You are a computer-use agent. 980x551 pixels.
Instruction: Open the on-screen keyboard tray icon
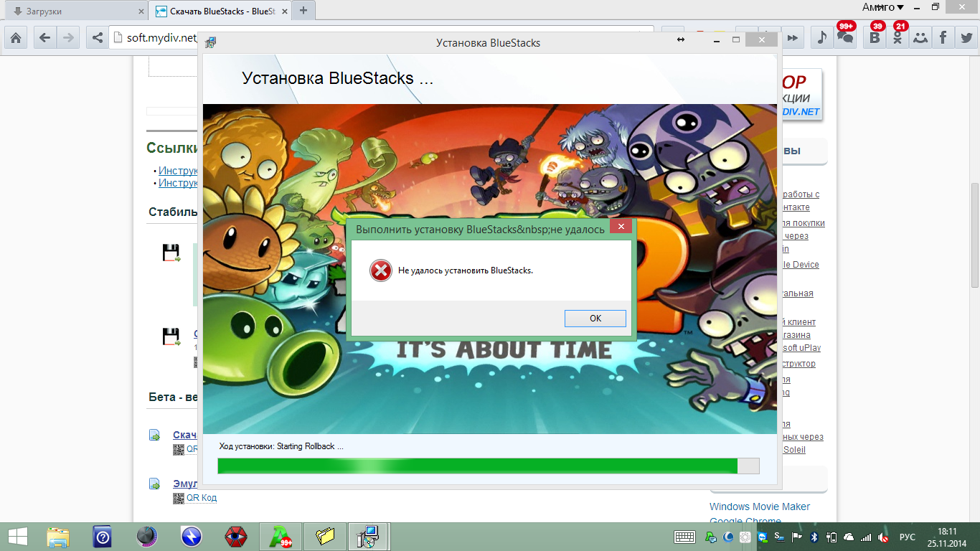click(684, 537)
